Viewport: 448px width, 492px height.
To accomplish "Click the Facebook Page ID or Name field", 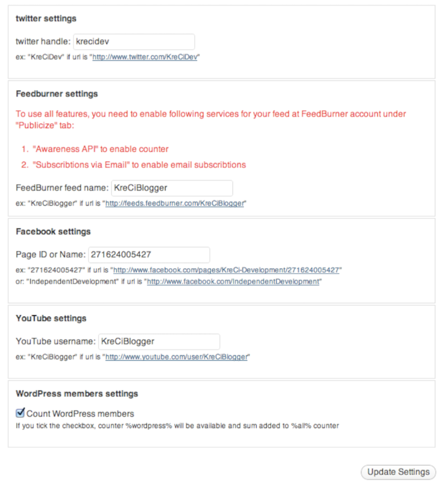I will coord(149,255).
